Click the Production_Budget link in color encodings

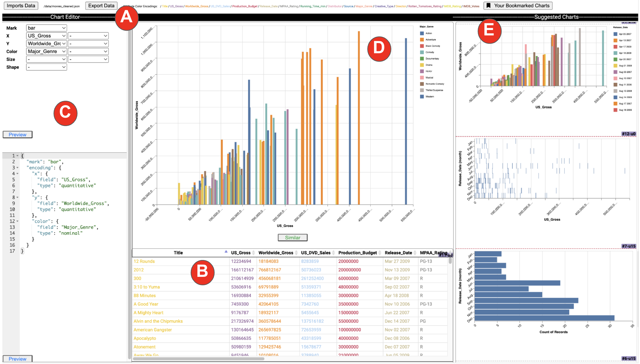[x=244, y=6]
